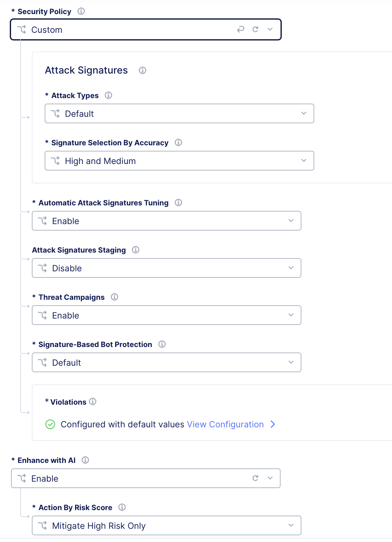Click the Enhance with AI info icon
Image resolution: width=392 pixels, height=542 pixels.
[86, 460]
